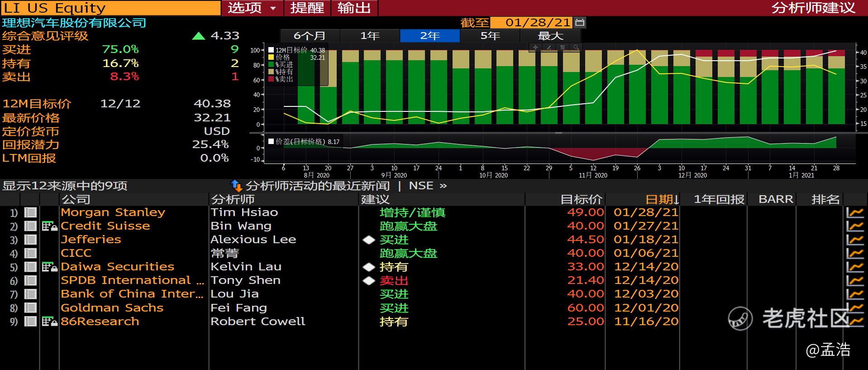
Task: Open Morgan Stanley company link
Action: [x=113, y=212]
